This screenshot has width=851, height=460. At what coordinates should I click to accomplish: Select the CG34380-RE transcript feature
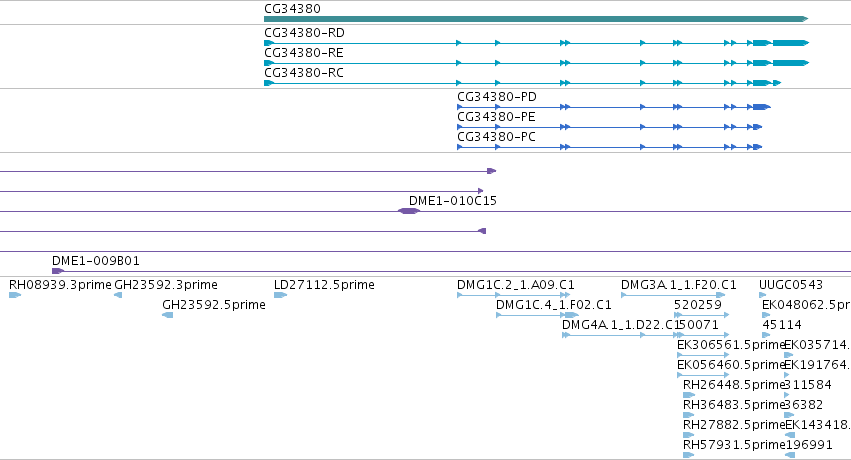coord(536,63)
